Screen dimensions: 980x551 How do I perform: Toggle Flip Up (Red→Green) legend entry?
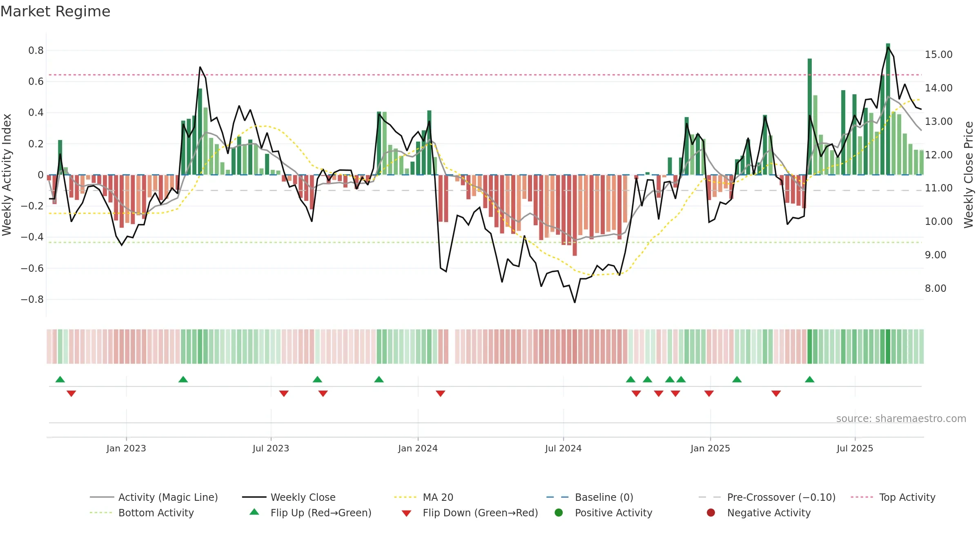[x=310, y=513]
